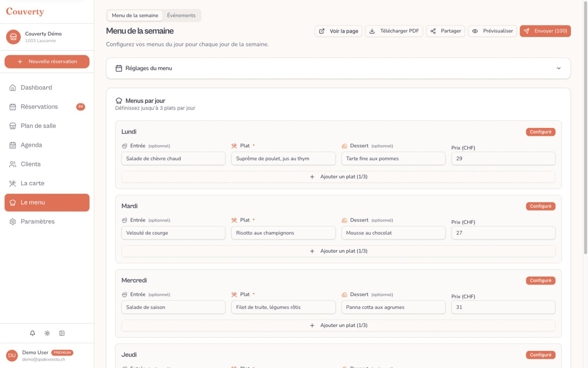The width and height of the screenshot is (588, 368).
Task: Click Mardi price field 27
Action: (503, 233)
